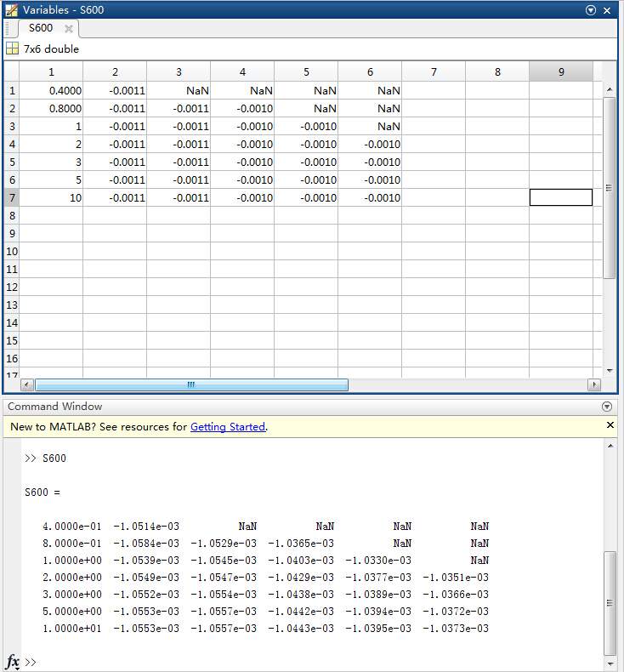Click cell with value 5 in row 6
Image resolution: width=624 pixels, height=672 pixels.
tap(51, 180)
